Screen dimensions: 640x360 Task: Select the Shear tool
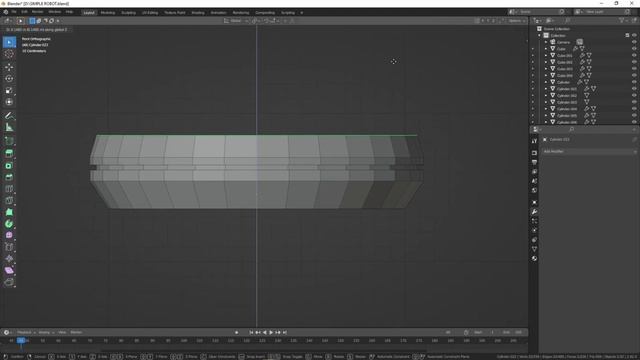pos(9,271)
